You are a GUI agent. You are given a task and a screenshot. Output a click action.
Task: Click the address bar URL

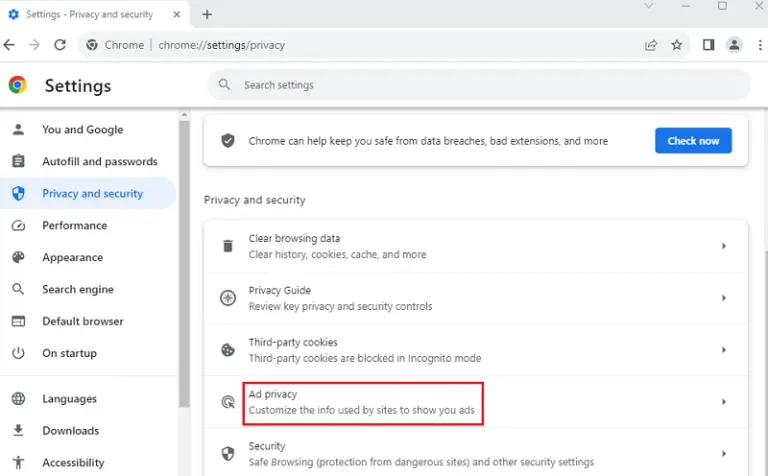click(x=221, y=45)
